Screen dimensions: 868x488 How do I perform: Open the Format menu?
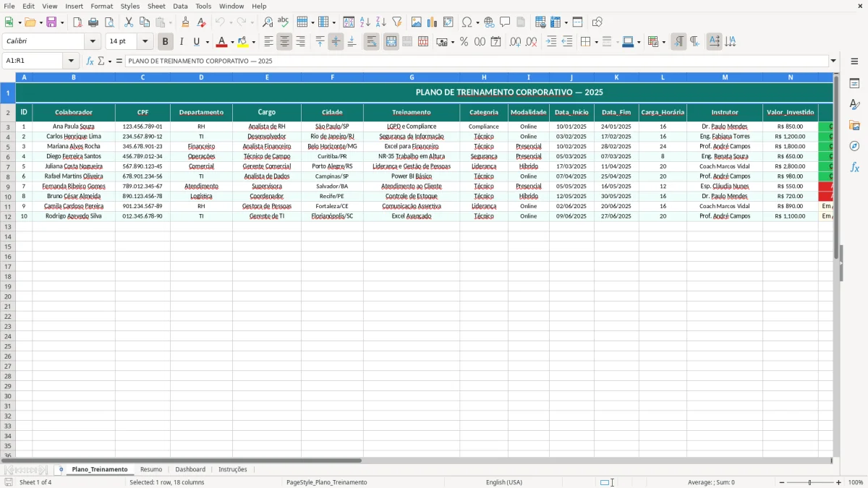(x=101, y=6)
